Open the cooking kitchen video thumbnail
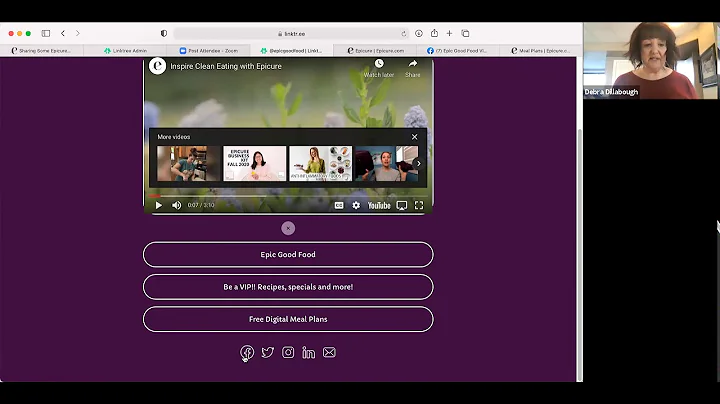This screenshot has width=720, height=404. 188,163
